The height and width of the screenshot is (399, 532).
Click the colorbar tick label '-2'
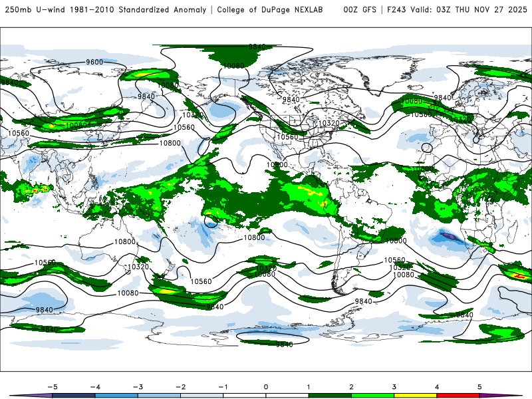pyautogui.click(x=180, y=387)
